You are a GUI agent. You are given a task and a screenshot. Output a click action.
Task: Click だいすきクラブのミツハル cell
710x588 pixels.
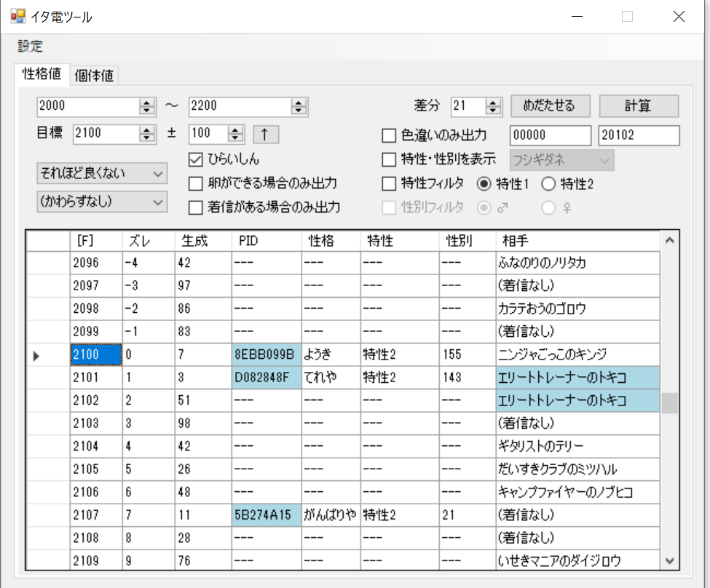(577, 469)
